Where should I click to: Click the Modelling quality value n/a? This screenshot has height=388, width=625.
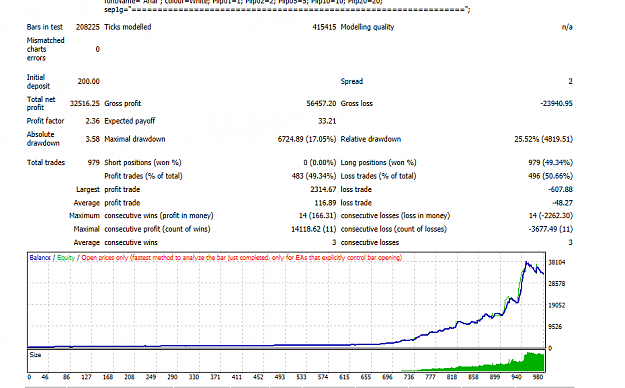(x=567, y=27)
